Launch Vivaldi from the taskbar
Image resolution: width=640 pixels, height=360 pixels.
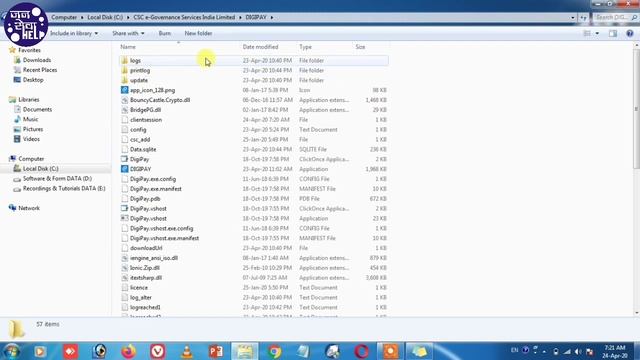pos(158,351)
